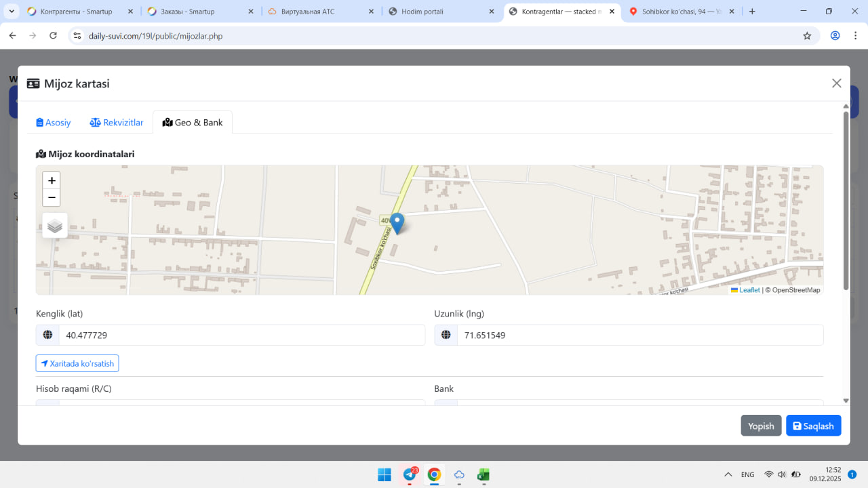Click the Kenglik (lat) input field
The image size is (868, 488).
(241, 335)
